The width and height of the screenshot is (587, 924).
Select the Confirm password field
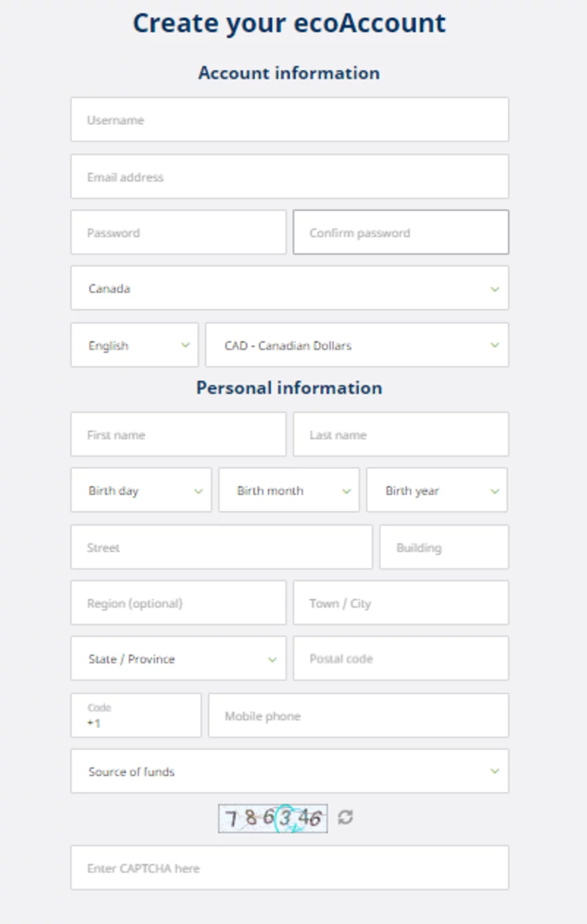pyautogui.click(x=401, y=233)
